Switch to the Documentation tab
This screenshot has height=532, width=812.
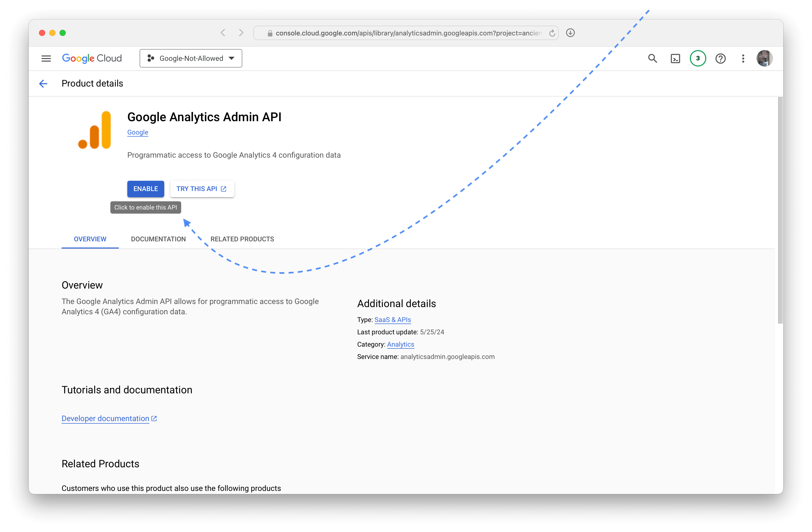pos(158,239)
